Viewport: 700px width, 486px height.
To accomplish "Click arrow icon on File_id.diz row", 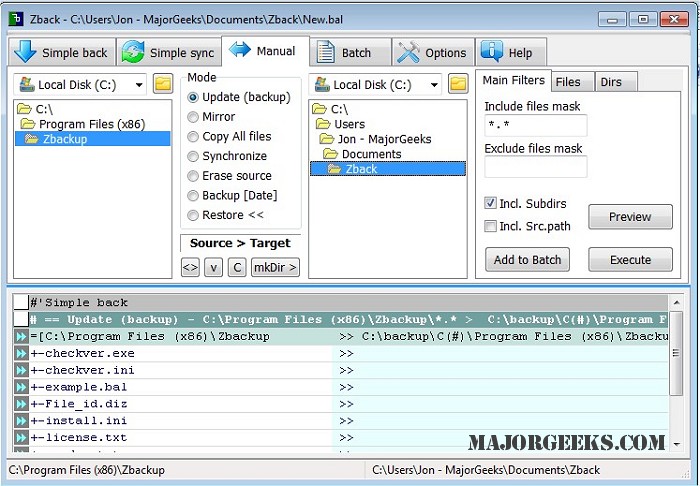I will coord(21,404).
